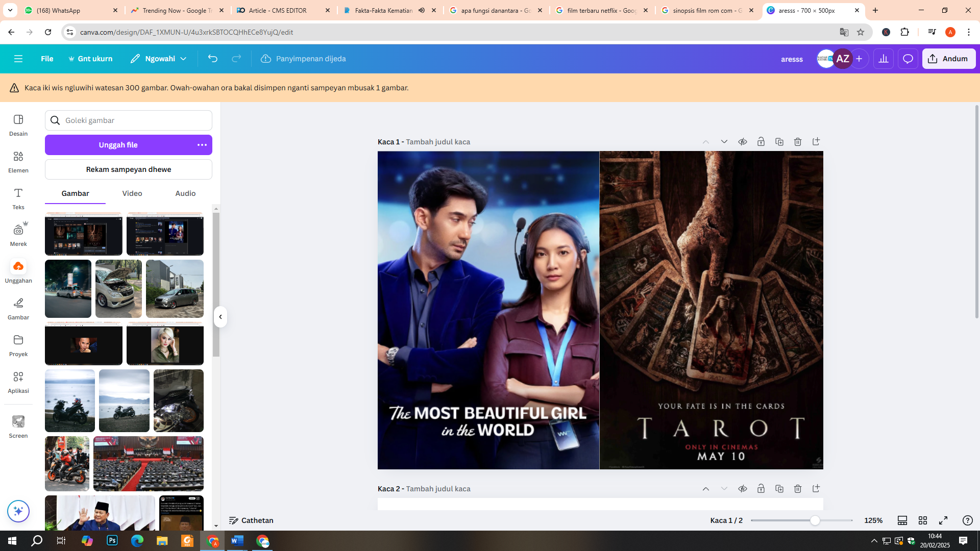Viewport: 980px width, 551px height.
Task: Open the Aplikasi apps panel
Action: coord(18,382)
